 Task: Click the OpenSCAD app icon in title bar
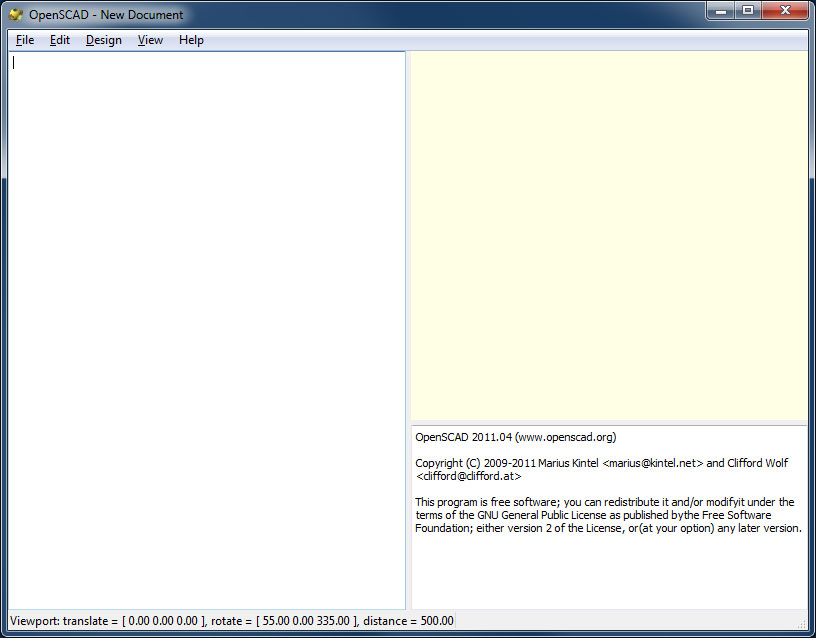pyautogui.click(x=16, y=15)
